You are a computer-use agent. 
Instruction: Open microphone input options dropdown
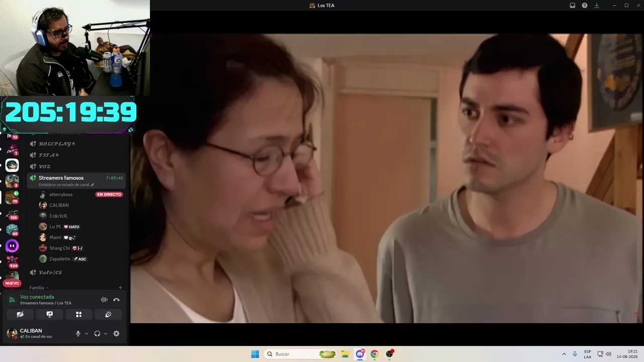[87, 333]
